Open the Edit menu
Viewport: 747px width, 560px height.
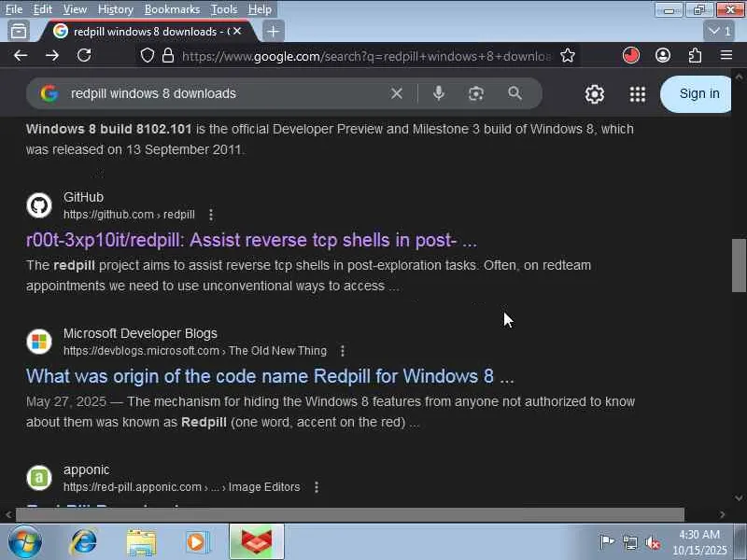pos(43,9)
